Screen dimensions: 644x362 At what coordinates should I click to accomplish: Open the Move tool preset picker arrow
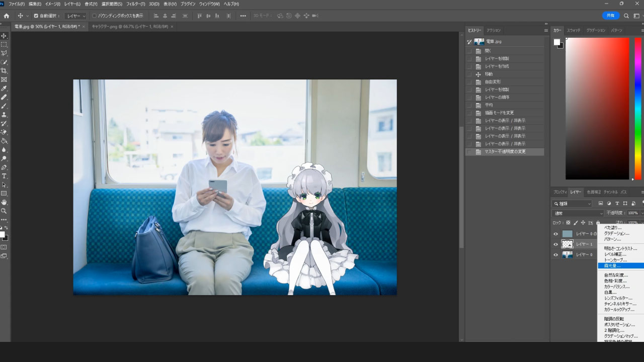28,16
